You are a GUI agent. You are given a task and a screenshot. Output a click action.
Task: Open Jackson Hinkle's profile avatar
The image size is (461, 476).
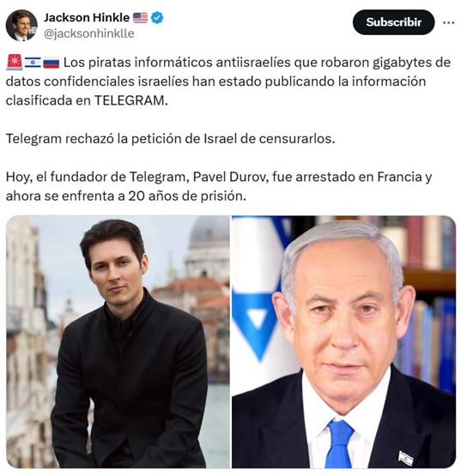21,25
